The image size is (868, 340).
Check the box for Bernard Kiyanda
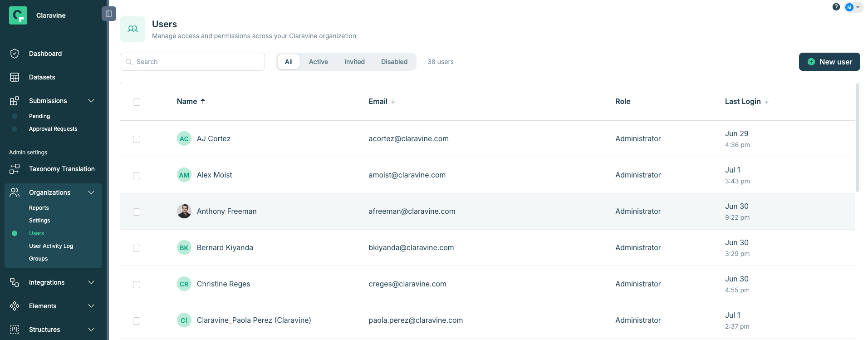(x=137, y=248)
